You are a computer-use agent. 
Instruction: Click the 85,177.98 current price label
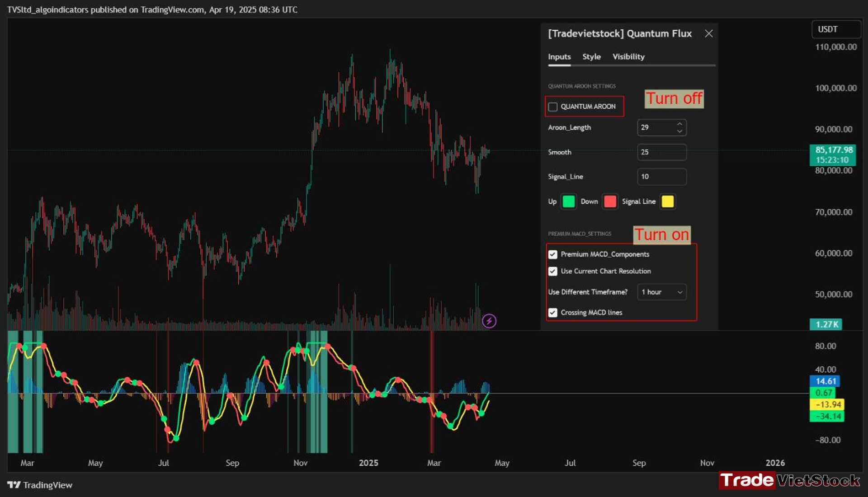(x=833, y=155)
